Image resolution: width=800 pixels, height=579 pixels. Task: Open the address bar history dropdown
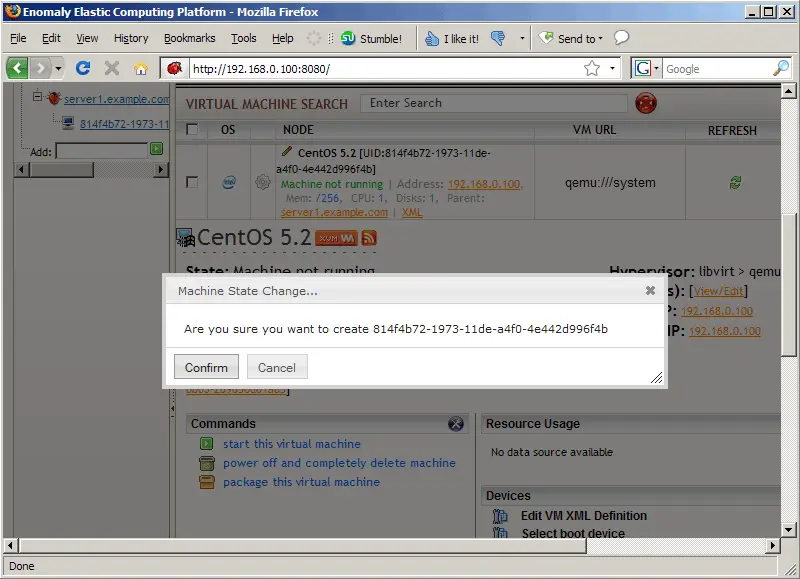[x=612, y=68]
